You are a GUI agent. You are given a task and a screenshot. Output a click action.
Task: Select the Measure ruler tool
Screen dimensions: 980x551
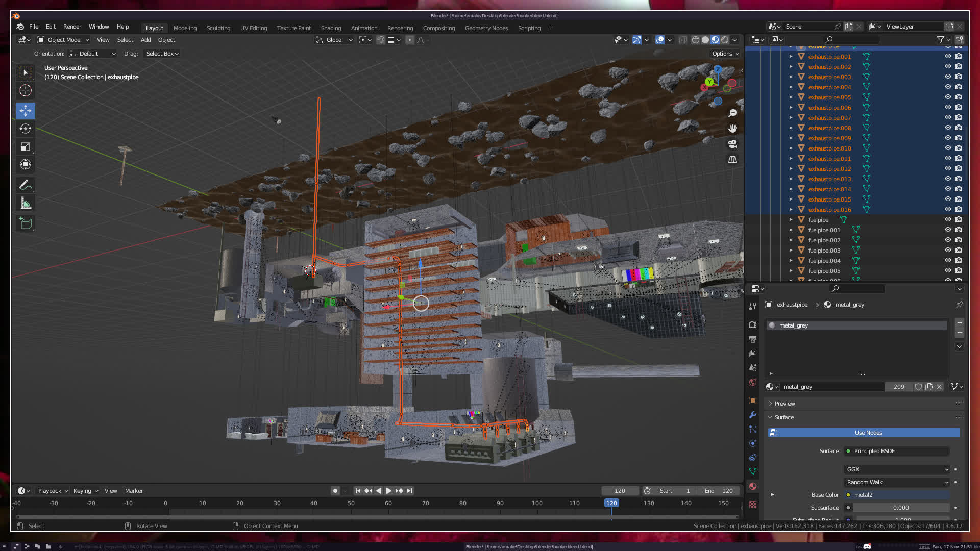[x=26, y=204]
